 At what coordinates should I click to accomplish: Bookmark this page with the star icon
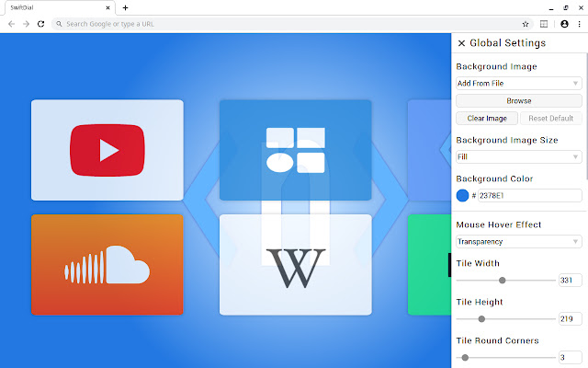[526, 24]
